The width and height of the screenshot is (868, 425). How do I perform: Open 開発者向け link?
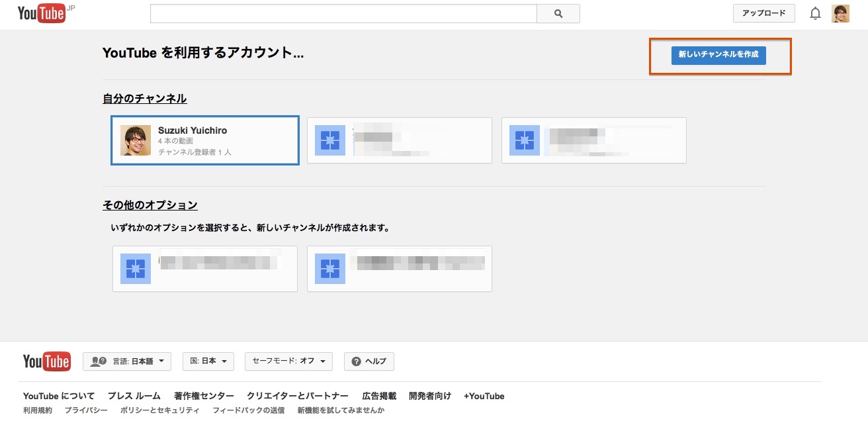(x=430, y=396)
